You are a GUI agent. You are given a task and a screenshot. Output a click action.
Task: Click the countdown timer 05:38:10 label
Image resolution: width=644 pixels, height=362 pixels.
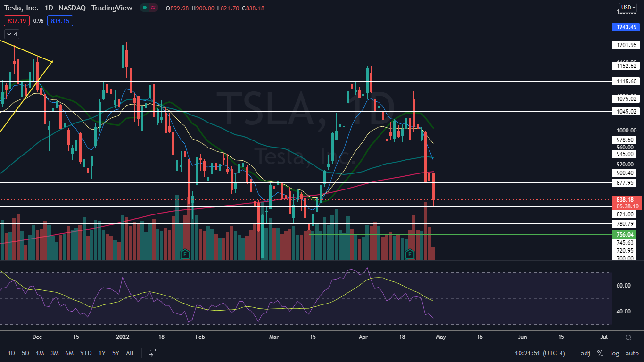627,206
